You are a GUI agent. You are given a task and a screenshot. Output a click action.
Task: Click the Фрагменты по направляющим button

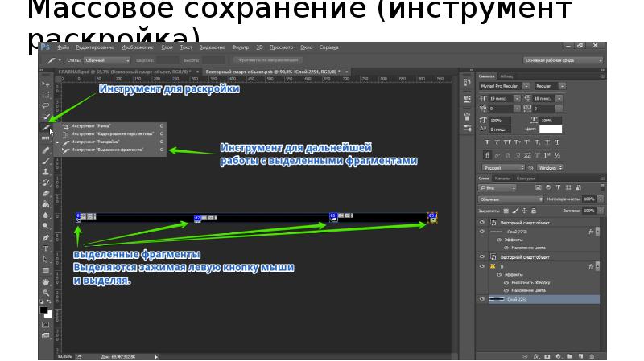tap(267, 60)
